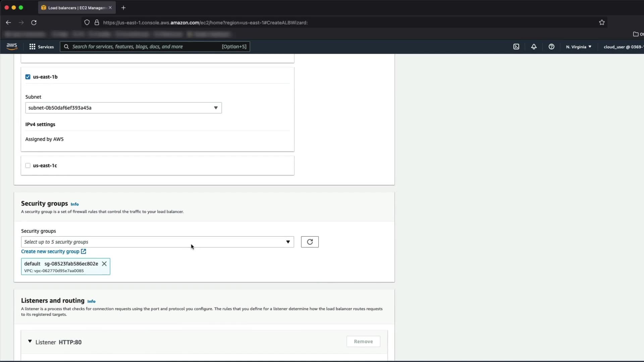Open a new browser tab
Screen dimensions: 644x362
tap(123, 8)
